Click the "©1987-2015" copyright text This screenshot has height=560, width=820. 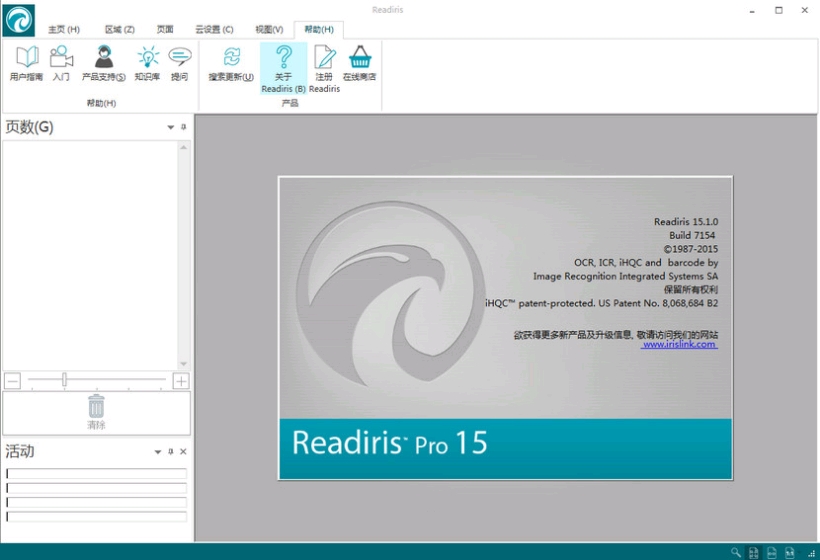tap(691, 249)
